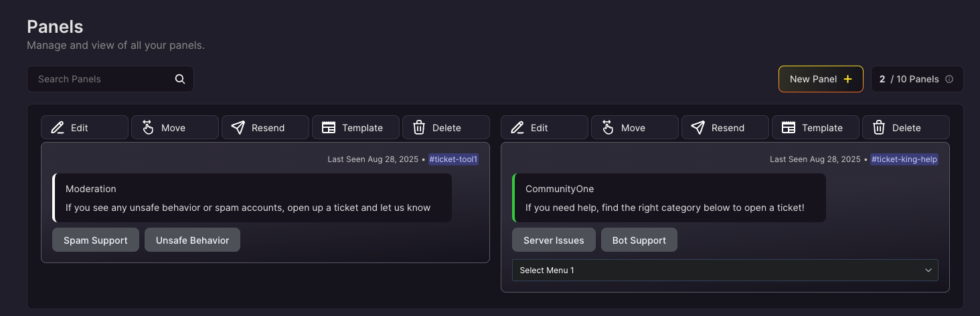The width and height of the screenshot is (980, 316).
Task: Expand the Select Menu 1 chevron arrow
Action: tap(928, 270)
